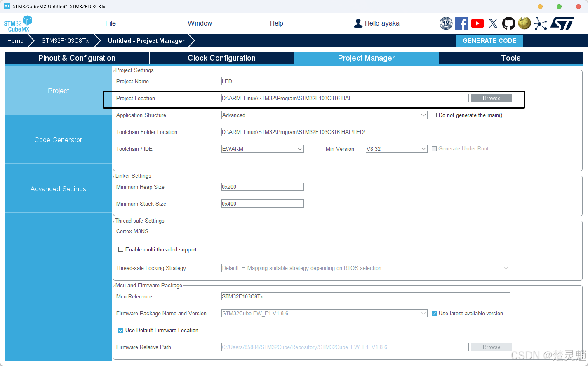This screenshot has width=588, height=366.
Task: Click the GENERATE CODE button
Action: tap(489, 41)
